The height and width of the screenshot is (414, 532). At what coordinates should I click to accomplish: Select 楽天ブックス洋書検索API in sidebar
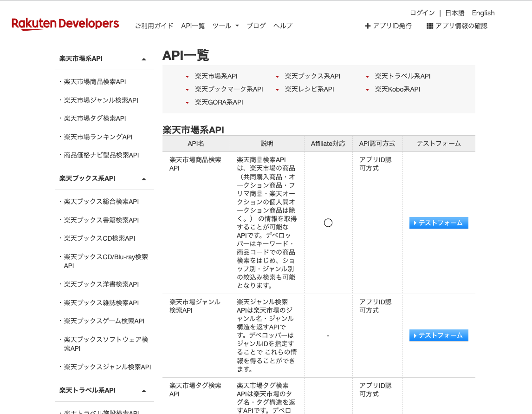[x=102, y=284]
